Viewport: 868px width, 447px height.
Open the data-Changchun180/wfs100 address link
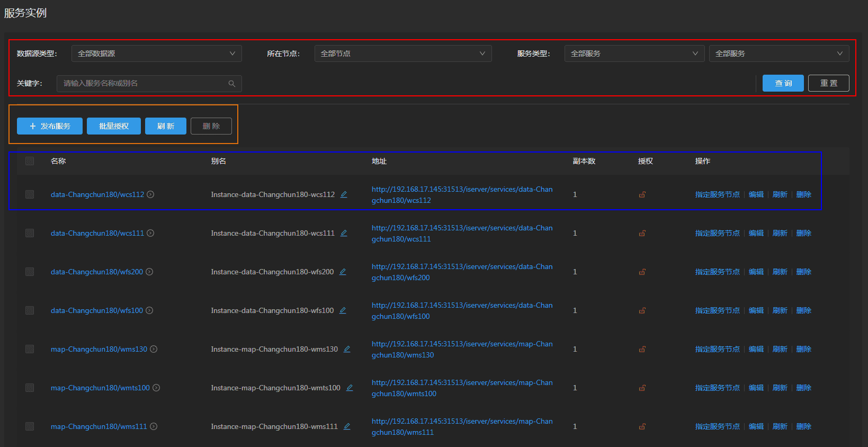pyautogui.click(x=461, y=310)
